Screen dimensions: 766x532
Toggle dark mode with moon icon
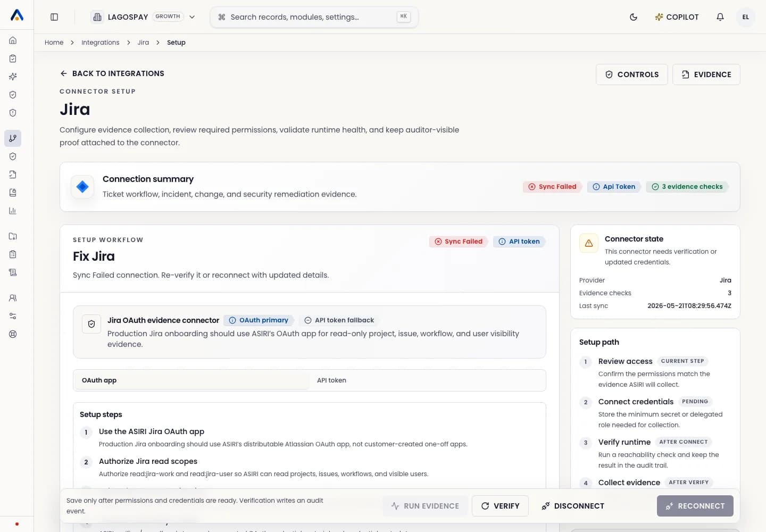pyautogui.click(x=634, y=17)
